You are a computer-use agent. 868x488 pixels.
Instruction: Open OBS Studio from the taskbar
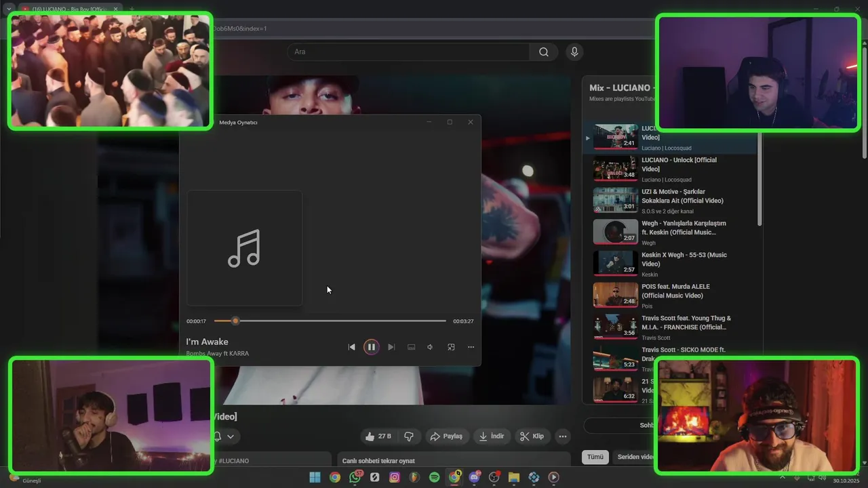(x=494, y=477)
